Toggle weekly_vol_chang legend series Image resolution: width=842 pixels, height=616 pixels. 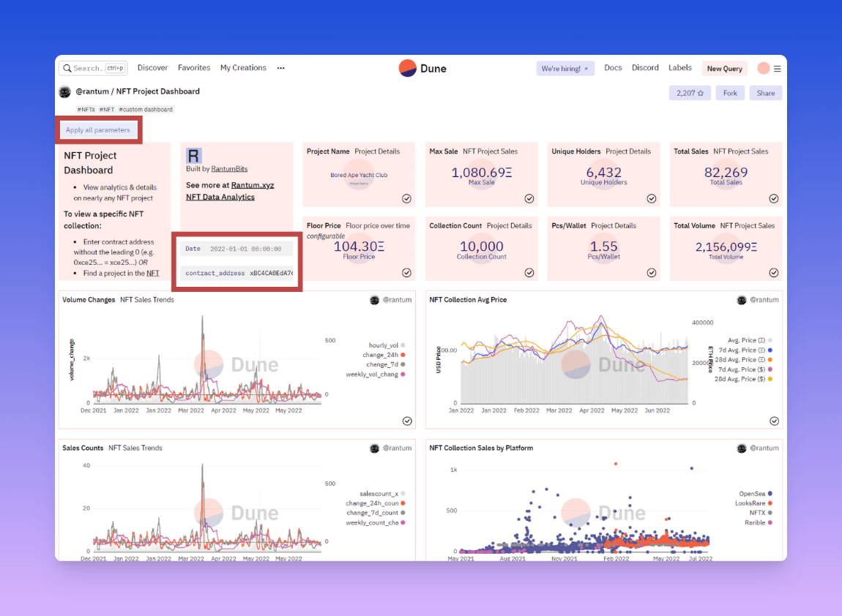[375, 374]
